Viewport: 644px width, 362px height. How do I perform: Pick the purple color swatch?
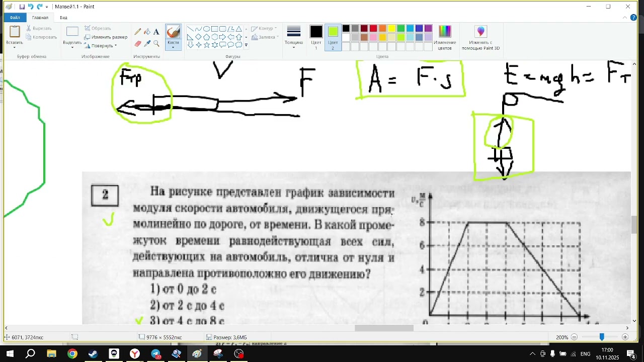[x=428, y=29]
